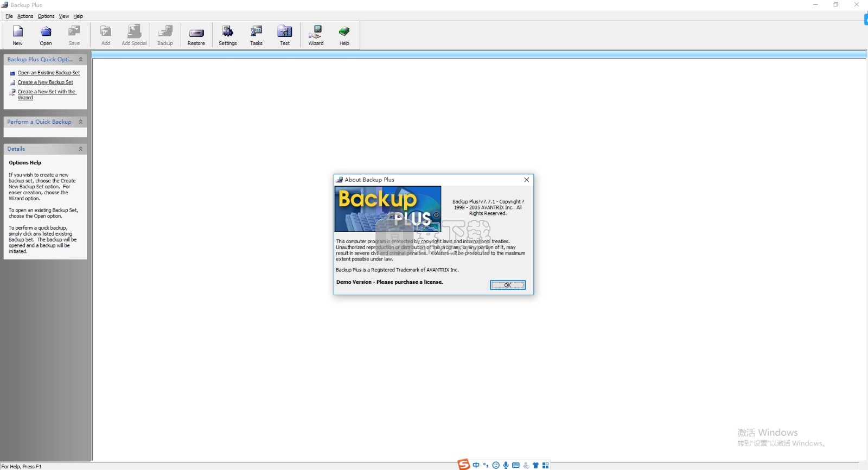Collapse the Details panel

[x=81, y=149]
